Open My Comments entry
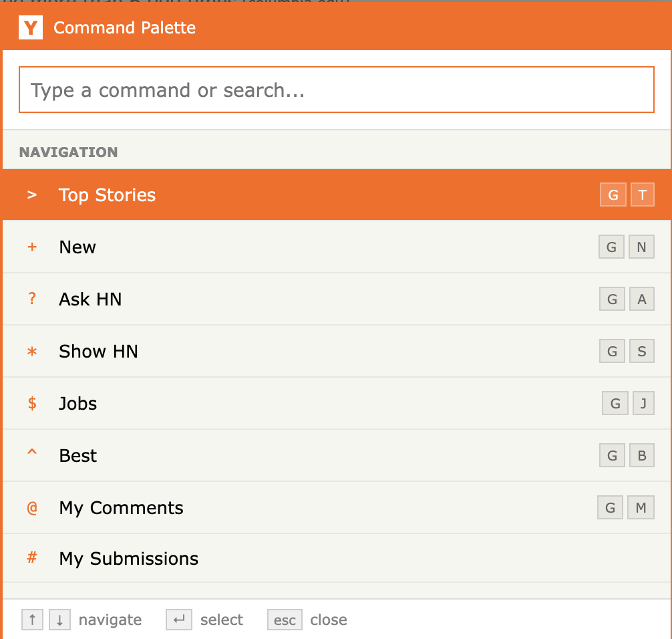 tap(337, 508)
